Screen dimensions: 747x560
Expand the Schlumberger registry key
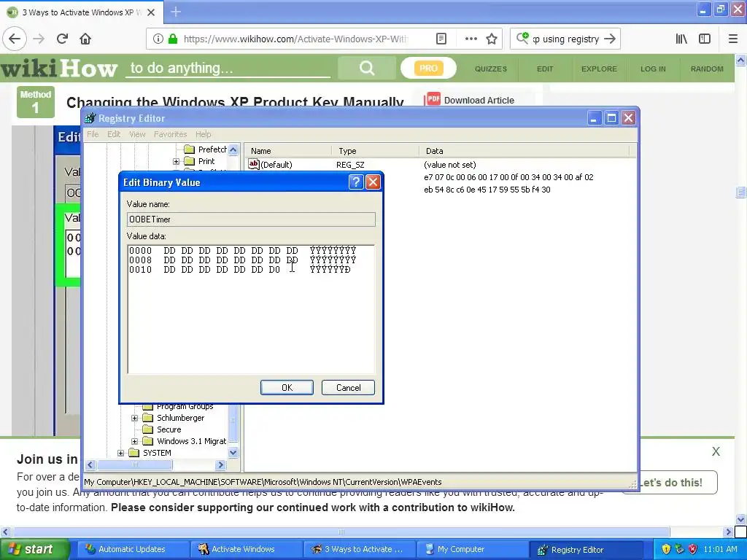(x=134, y=418)
